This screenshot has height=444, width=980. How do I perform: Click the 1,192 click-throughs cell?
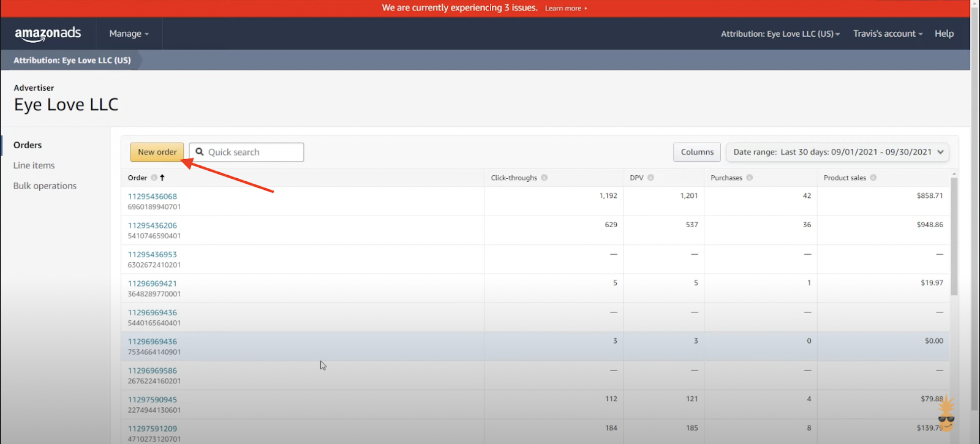(x=608, y=196)
